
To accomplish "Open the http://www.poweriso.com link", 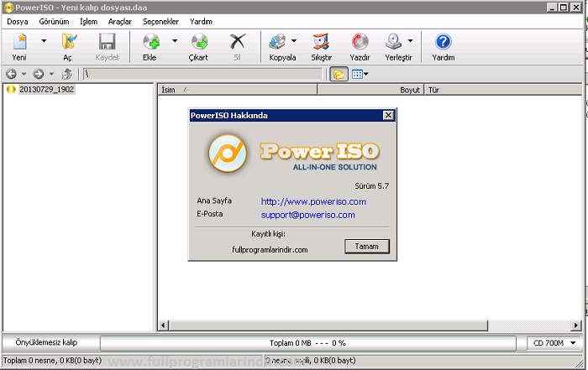I will (x=313, y=201).
